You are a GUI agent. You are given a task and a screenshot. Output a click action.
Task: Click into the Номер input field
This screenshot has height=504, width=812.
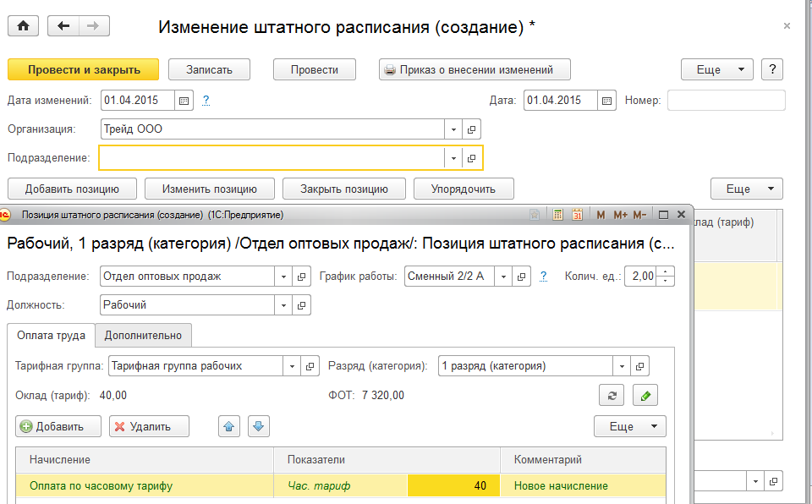pos(726,101)
